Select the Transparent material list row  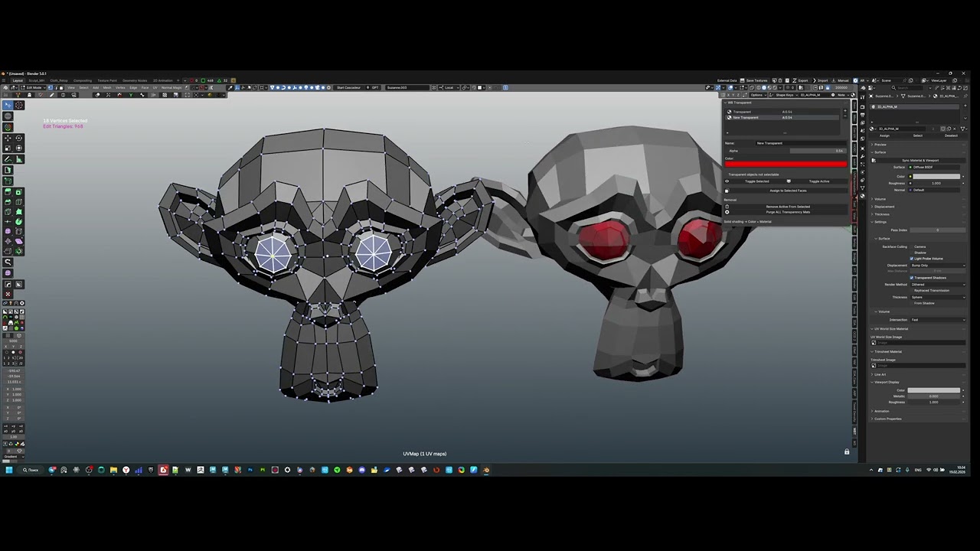point(782,112)
